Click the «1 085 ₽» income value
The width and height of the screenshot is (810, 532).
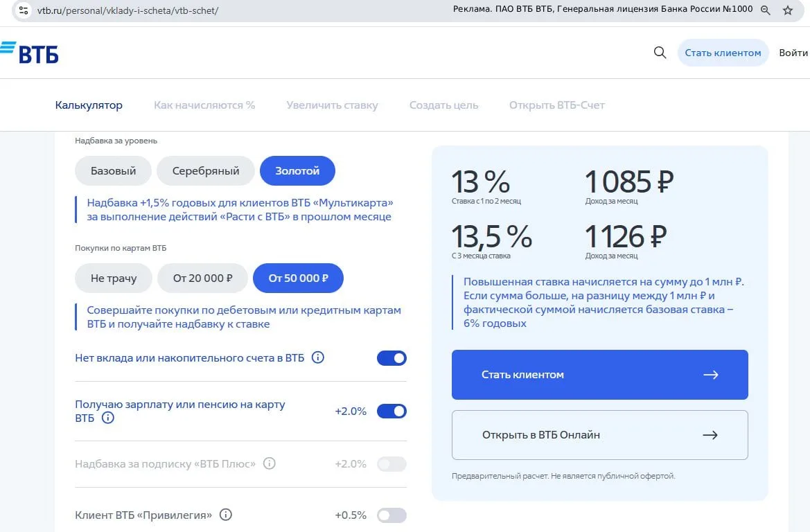(x=629, y=181)
